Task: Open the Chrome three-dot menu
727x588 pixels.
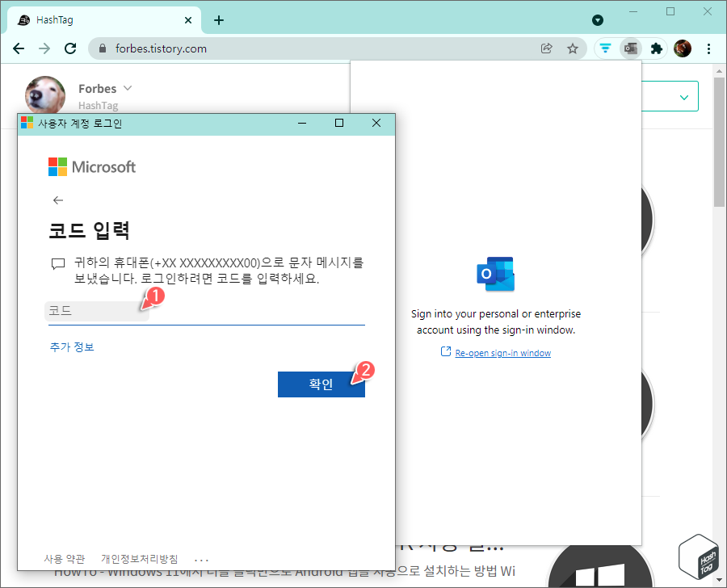Action: tap(708, 48)
